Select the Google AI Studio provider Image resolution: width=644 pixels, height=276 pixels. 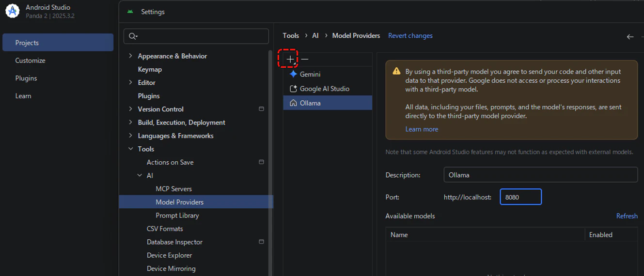328,89
